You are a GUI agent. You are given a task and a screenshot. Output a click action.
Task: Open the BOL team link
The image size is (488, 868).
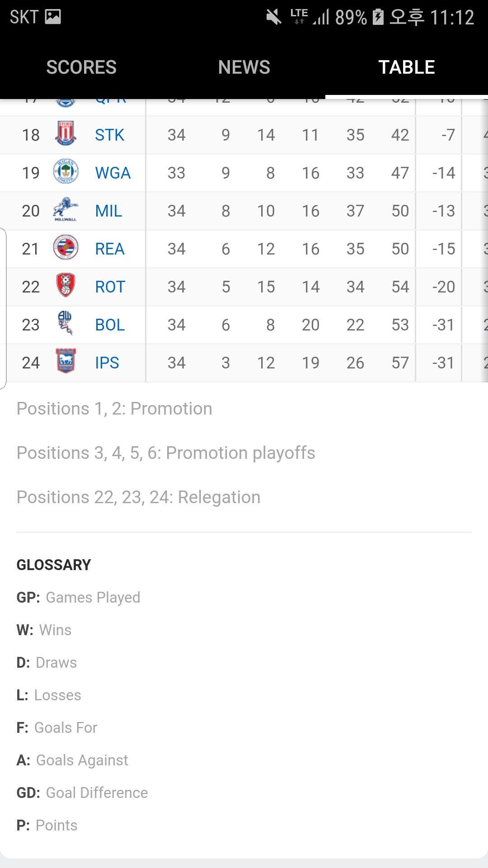click(x=110, y=325)
